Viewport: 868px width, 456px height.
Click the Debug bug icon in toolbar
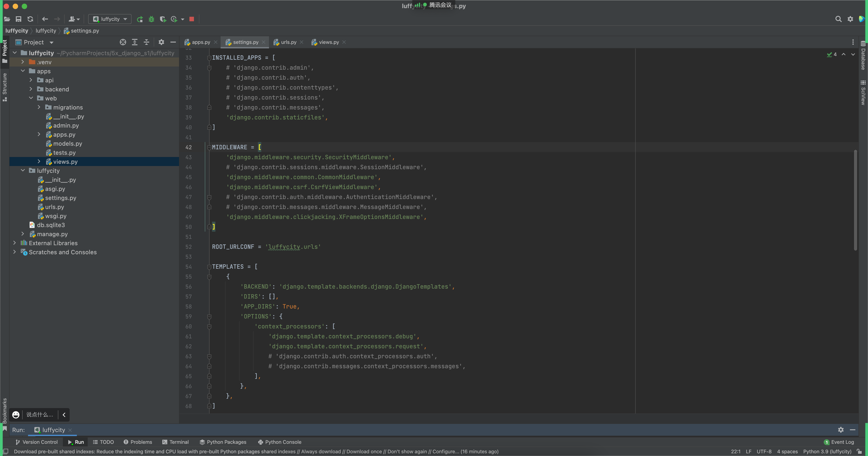[151, 19]
